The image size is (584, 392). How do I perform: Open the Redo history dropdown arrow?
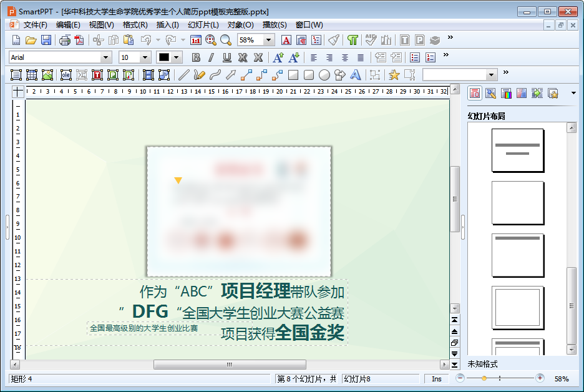(x=183, y=40)
